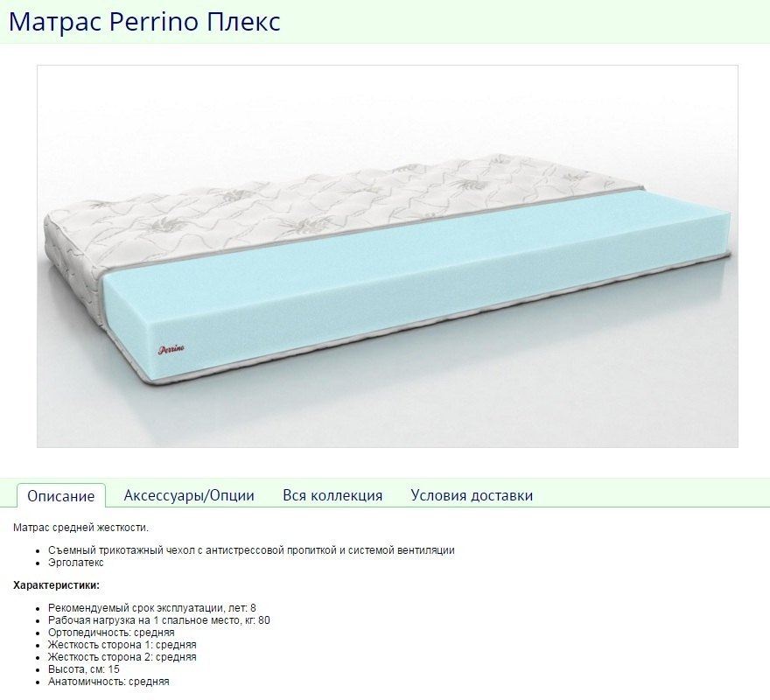770x700 pixels.
Task: Click the Рабочая нагрузка spec line
Action: [x=159, y=620]
